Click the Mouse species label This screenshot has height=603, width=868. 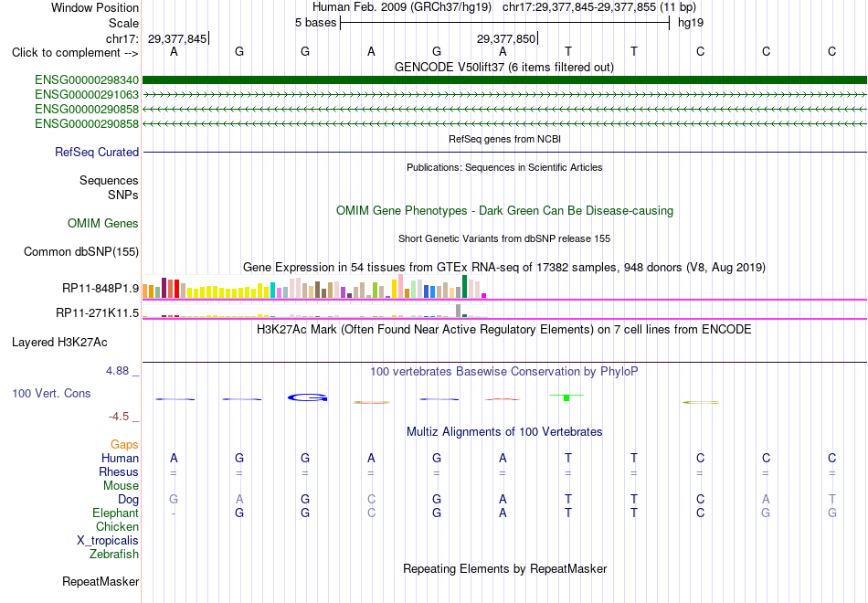tap(121, 486)
